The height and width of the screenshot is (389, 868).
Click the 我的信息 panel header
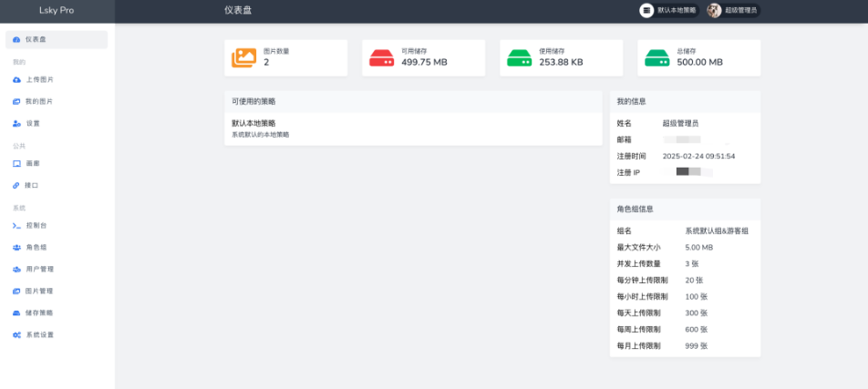point(686,102)
